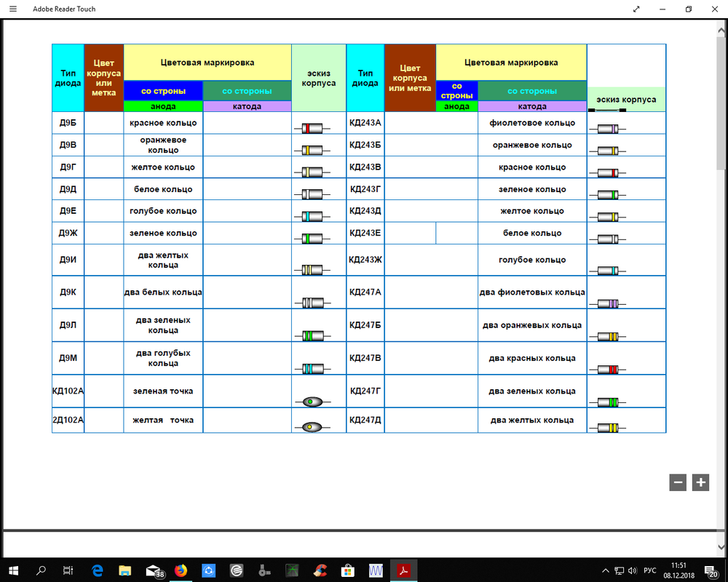Click the 'два фиолетовых кольца' cell
Screen dimensions: 728x582
coord(532,292)
